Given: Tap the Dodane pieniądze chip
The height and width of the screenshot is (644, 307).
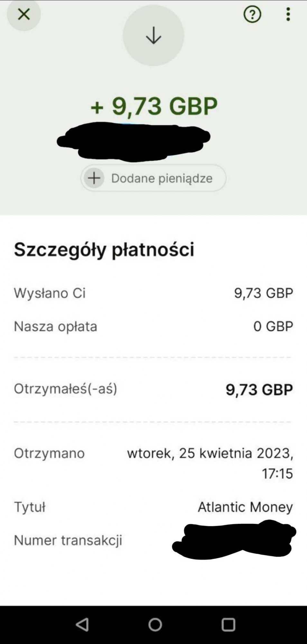Looking at the screenshot, I should (x=161, y=178).
